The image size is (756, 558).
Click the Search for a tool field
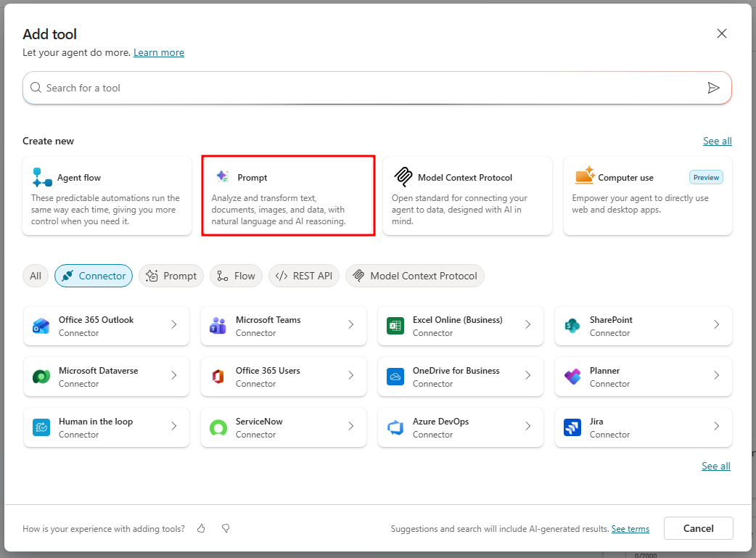[x=377, y=88]
